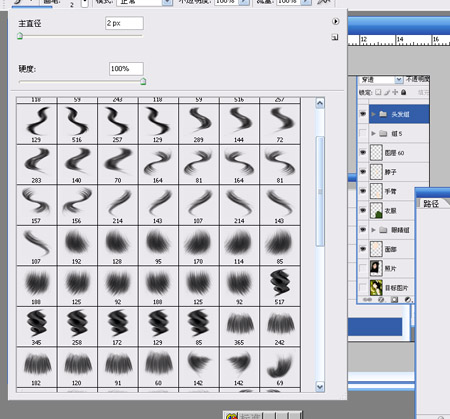Choose the curled hair brush labeled 69

280,367
